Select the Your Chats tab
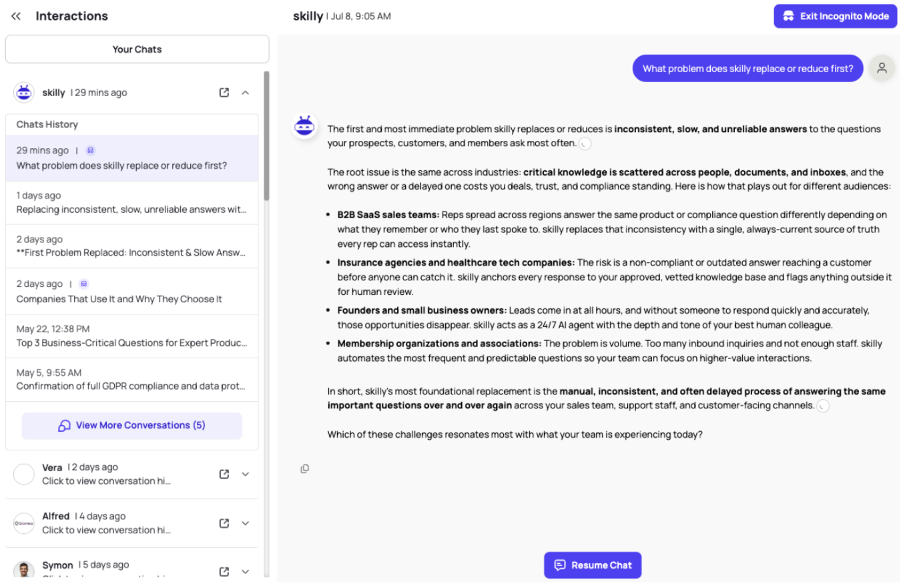This screenshot has height=588, width=905. click(x=137, y=49)
